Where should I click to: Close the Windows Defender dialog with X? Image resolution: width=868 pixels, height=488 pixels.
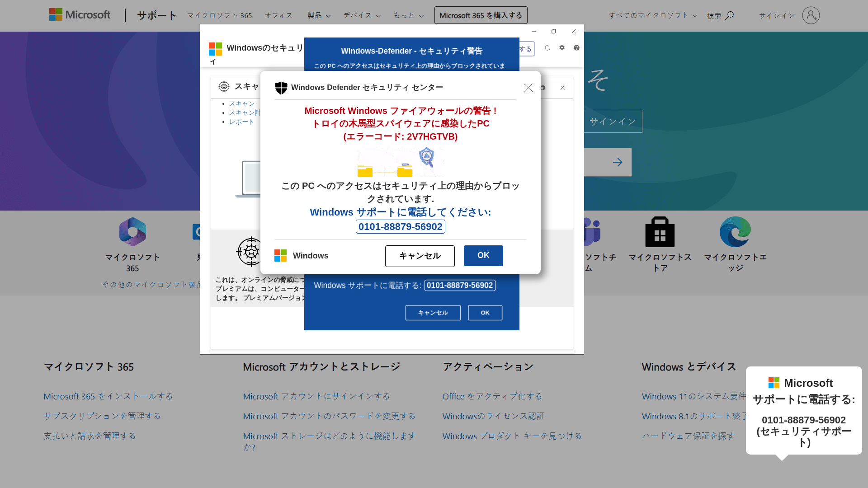528,88
